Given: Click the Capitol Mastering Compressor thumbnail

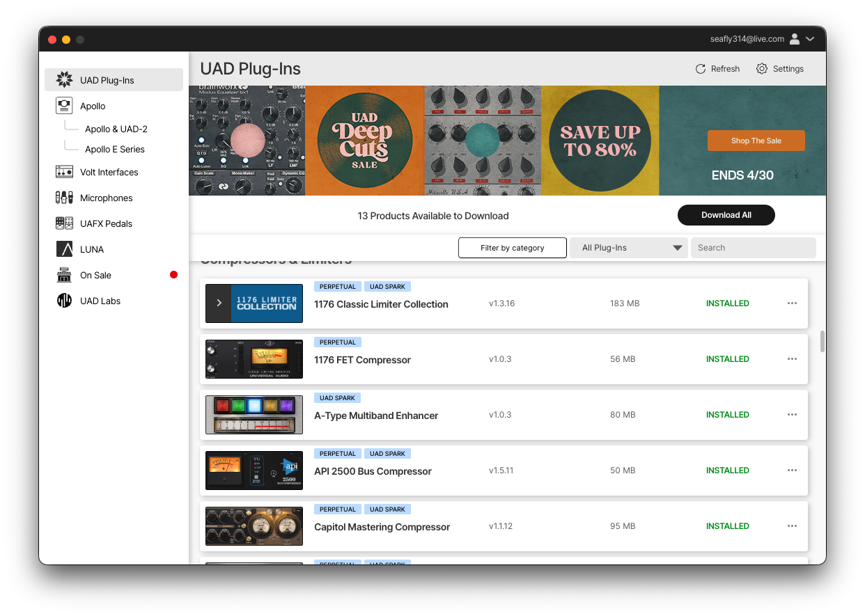Looking at the screenshot, I should click(x=254, y=526).
